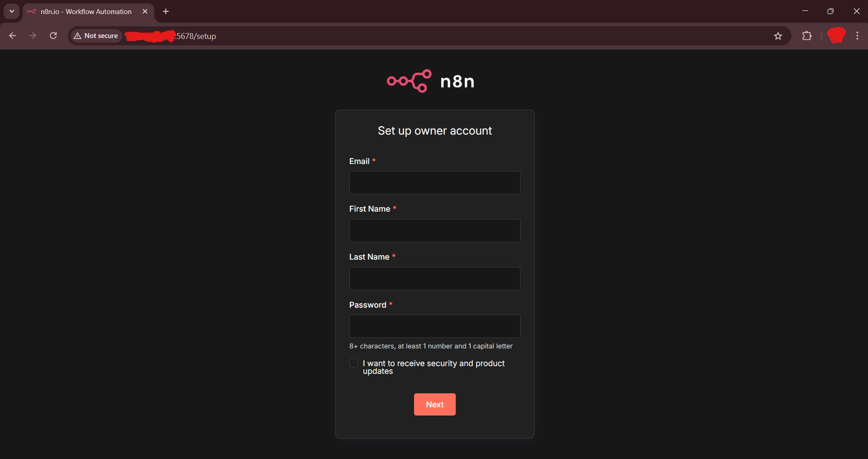The height and width of the screenshot is (459, 868).
Task: Enable security and product updates checkbox
Action: coord(354,363)
